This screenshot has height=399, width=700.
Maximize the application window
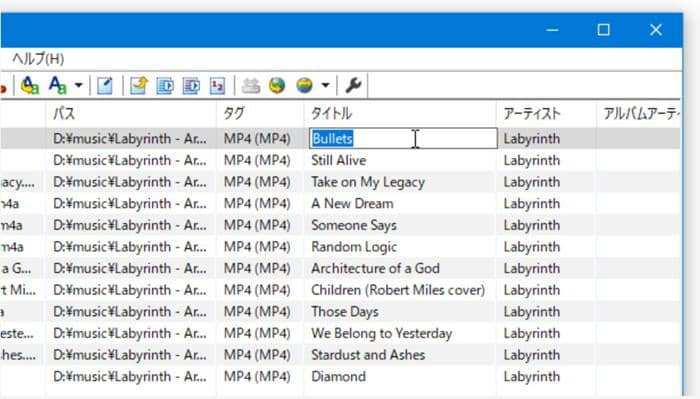(x=604, y=30)
